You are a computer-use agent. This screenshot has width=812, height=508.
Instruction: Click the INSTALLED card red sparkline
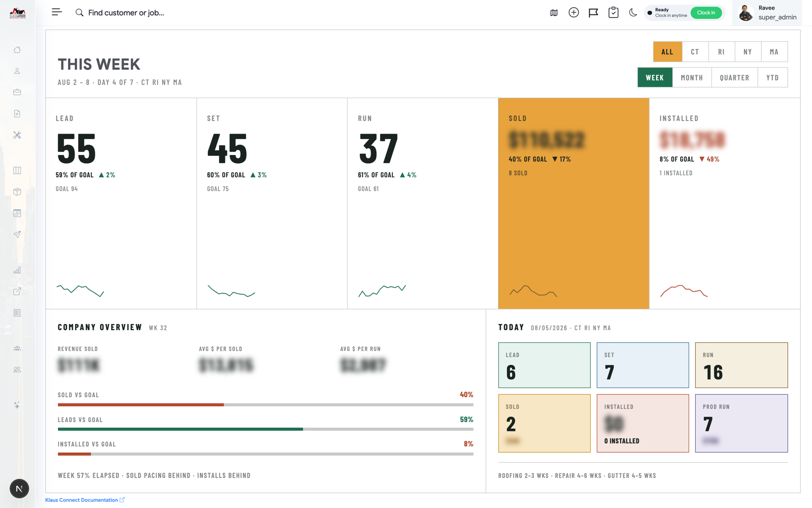click(684, 291)
